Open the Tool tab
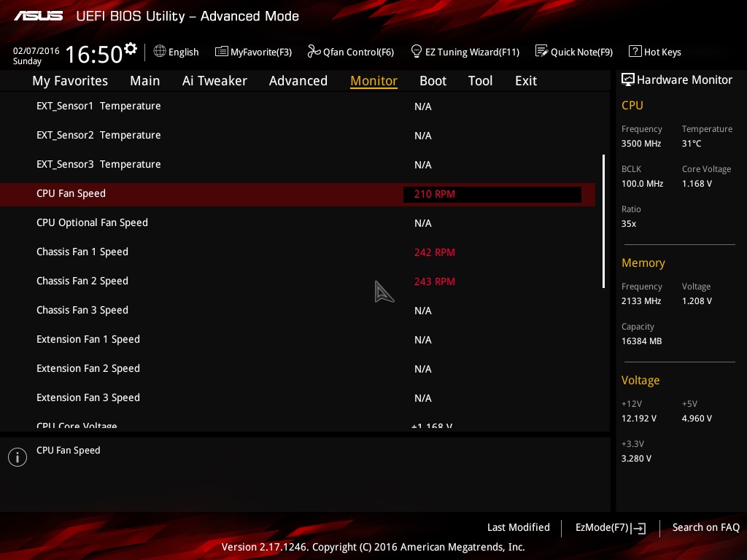The image size is (747, 560). coord(480,81)
